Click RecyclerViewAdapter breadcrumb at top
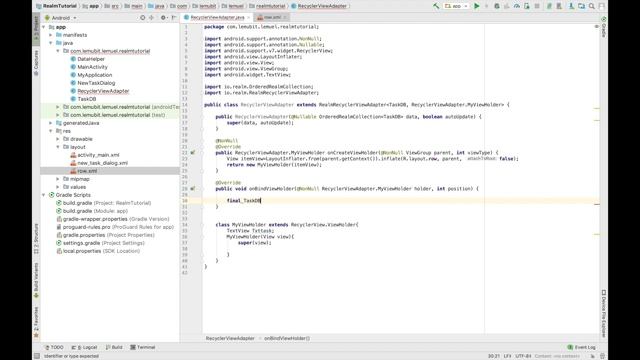This screenshot has height=360, width=640. click(319, 6)
